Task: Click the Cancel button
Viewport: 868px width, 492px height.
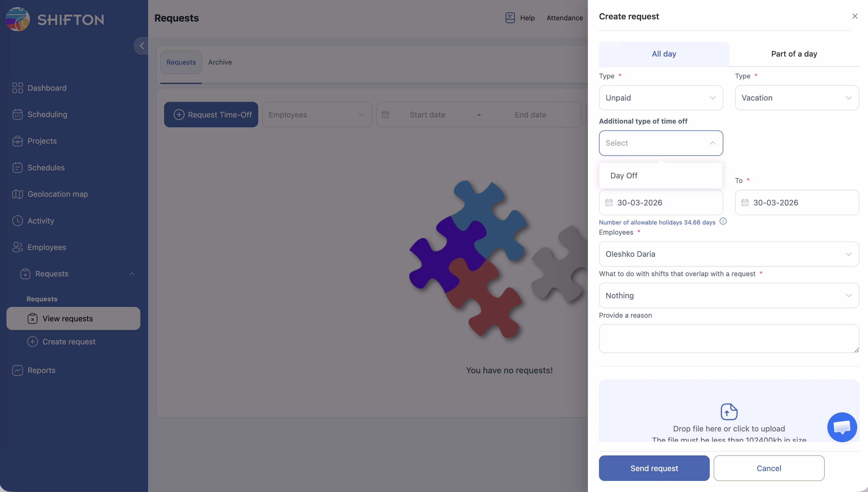Action: (769, 468)
